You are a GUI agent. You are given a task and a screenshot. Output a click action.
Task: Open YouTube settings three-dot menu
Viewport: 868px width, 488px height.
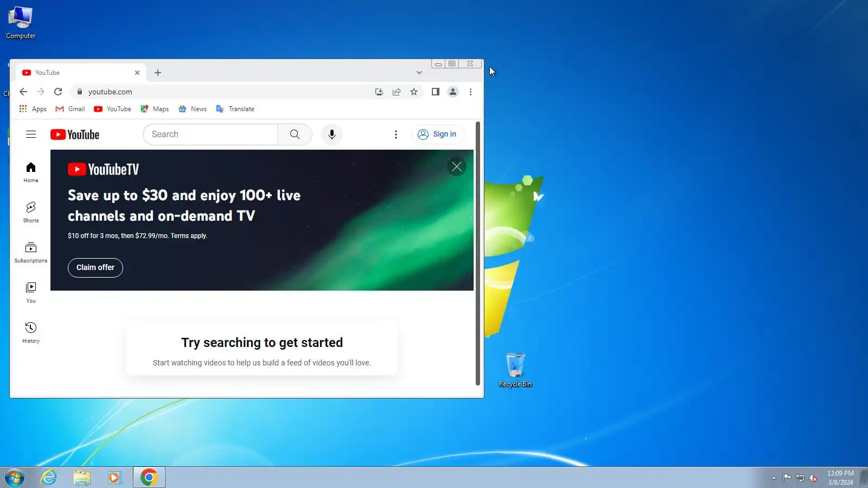tap(396, 134)
